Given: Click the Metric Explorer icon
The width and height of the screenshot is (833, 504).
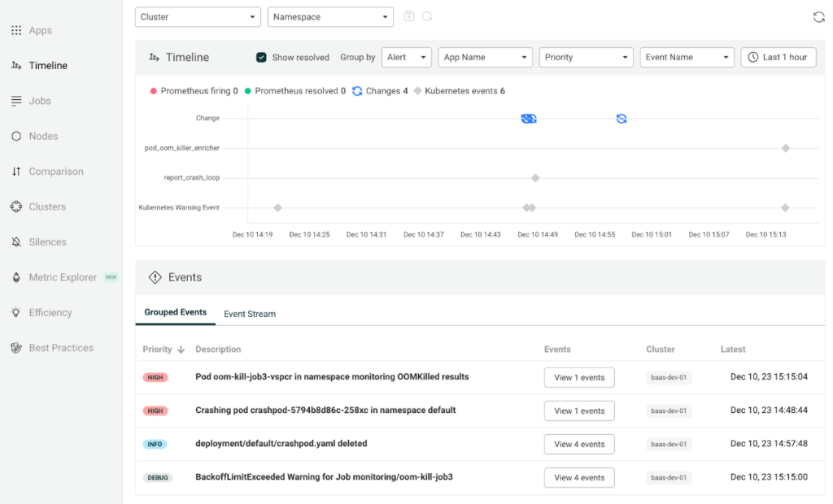Looking at the screenshot, I should pyautogui.click(x=16, y=278).
